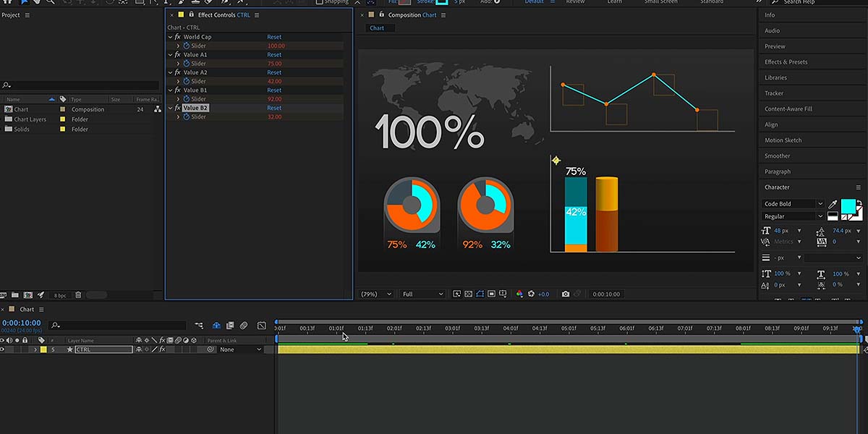Open the Full resolution dropdown

422,294
